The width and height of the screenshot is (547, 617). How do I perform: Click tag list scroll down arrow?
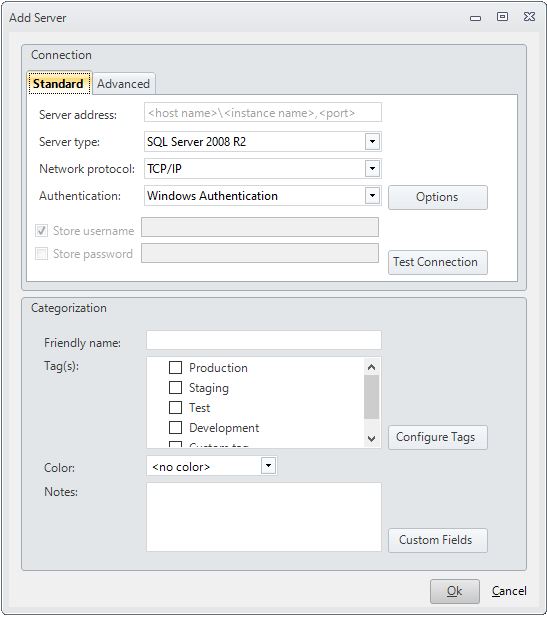pyautogui.click(x=371, y=438)
